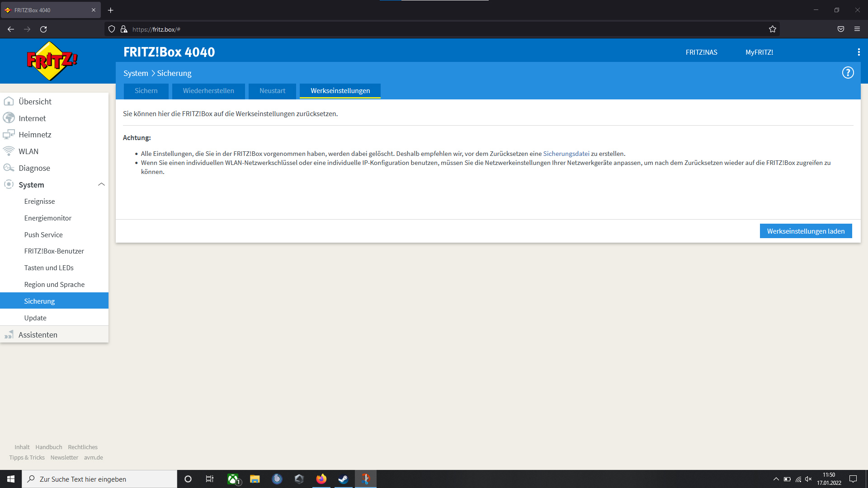Screen dimensions: 868x488
Task: Collapse the System menu chevron
Action: pos(101,184)
